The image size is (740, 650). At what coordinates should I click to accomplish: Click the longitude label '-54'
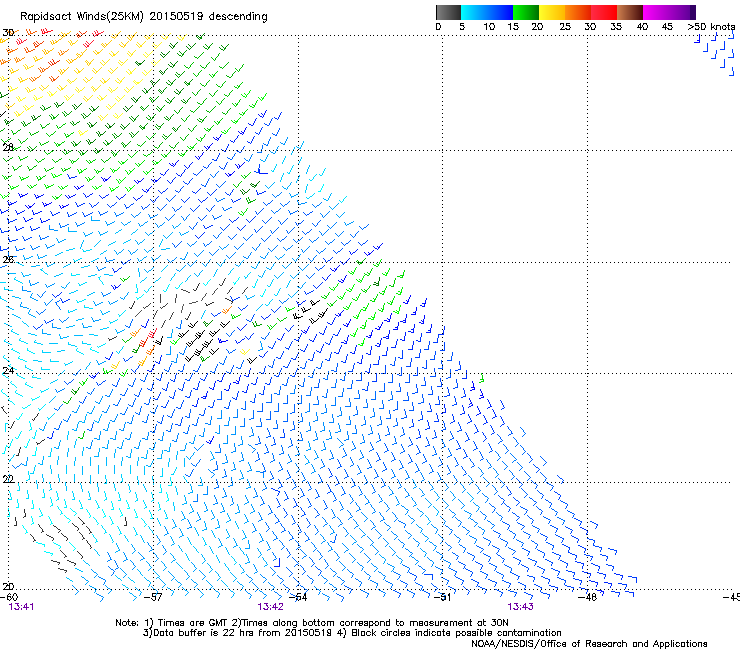point(298,597)
